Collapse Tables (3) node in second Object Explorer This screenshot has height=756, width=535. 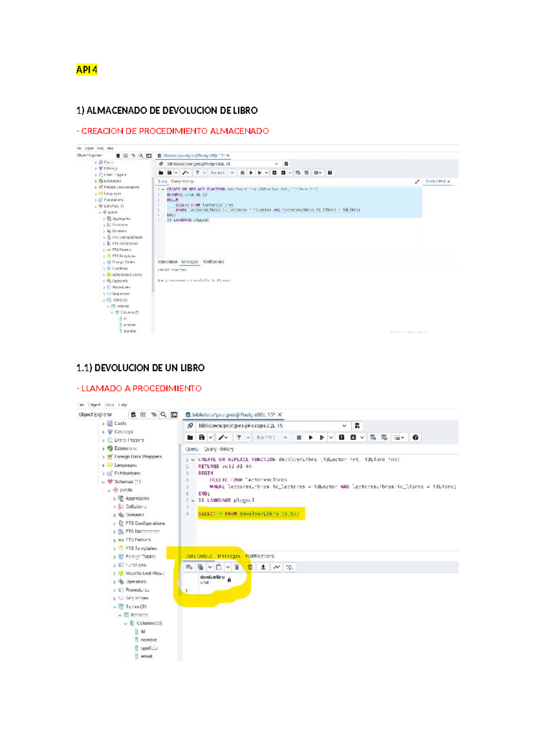pos(115,607)
